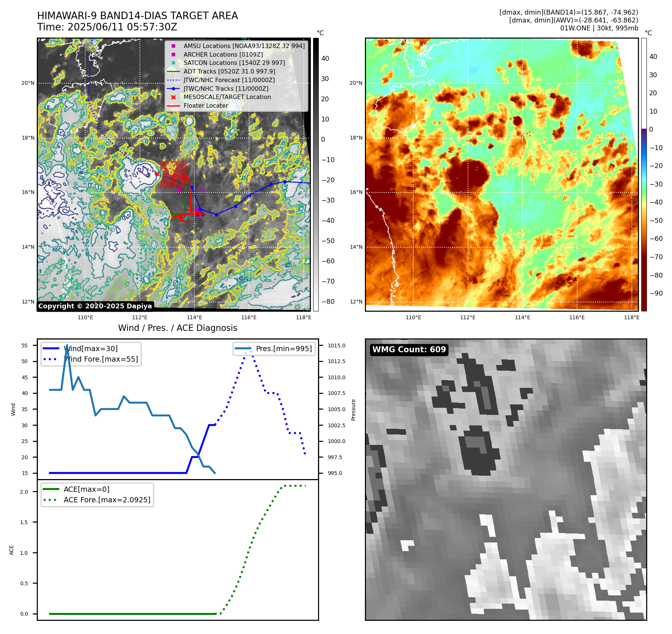Click the 01W.ONE | 30kt, 995mb label
The width and height of the screenshot is (672, 634).
coord(599,28)
